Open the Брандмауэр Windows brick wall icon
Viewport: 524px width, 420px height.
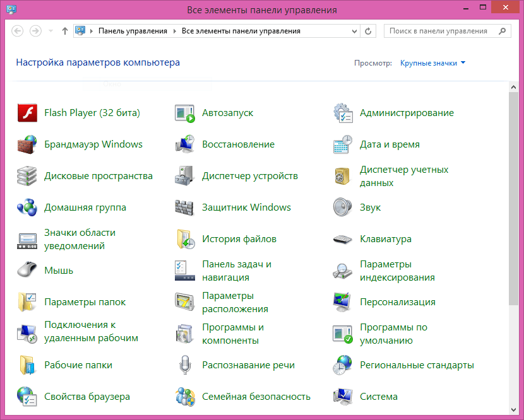(27, 144)
